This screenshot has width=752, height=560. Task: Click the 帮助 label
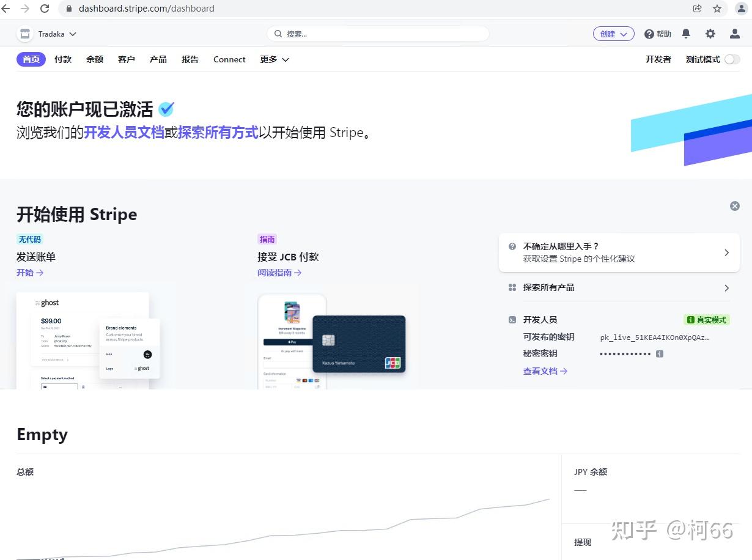664,34
